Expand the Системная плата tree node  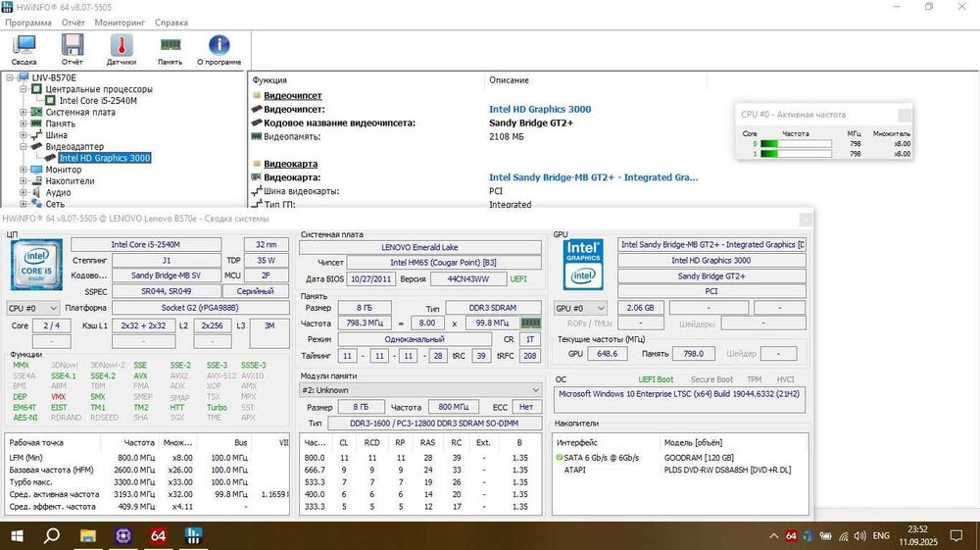(x=24, y=112)
